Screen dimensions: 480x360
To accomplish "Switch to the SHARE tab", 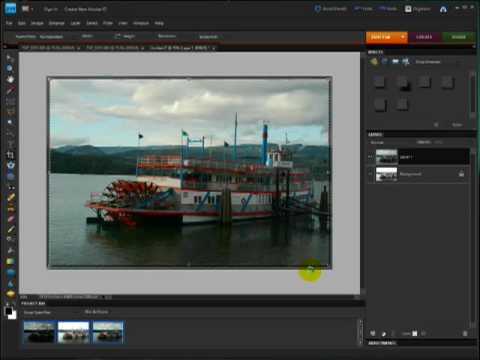I will click(459, 37).
